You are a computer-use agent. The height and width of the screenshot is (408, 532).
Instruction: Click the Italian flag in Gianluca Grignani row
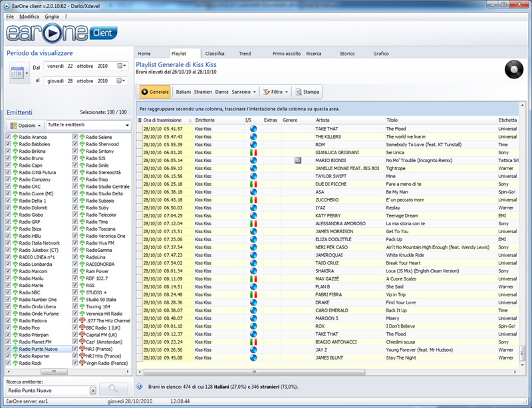click(253, 153)
